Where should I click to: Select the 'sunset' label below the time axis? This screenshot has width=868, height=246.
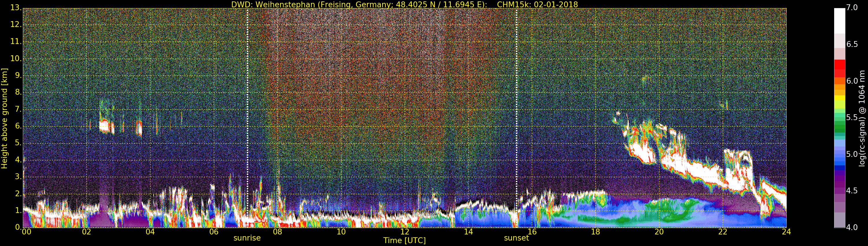tap(516, 238)
